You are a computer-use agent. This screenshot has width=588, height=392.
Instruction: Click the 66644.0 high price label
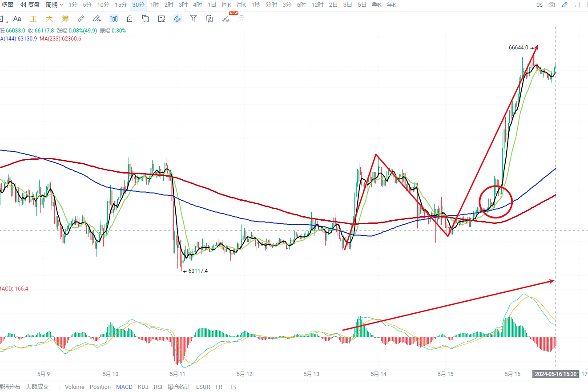(518, 48)
